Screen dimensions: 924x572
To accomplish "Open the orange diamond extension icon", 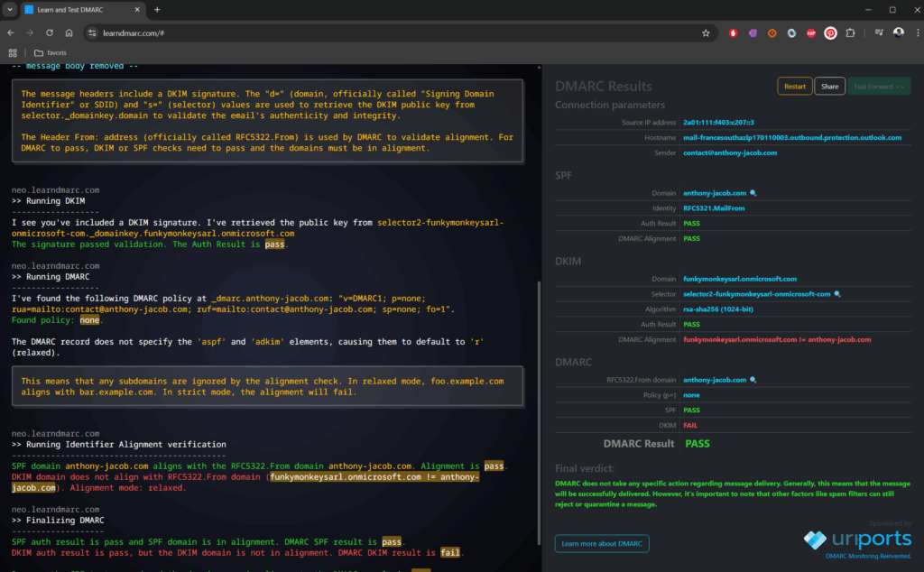I will coord(772,33).
